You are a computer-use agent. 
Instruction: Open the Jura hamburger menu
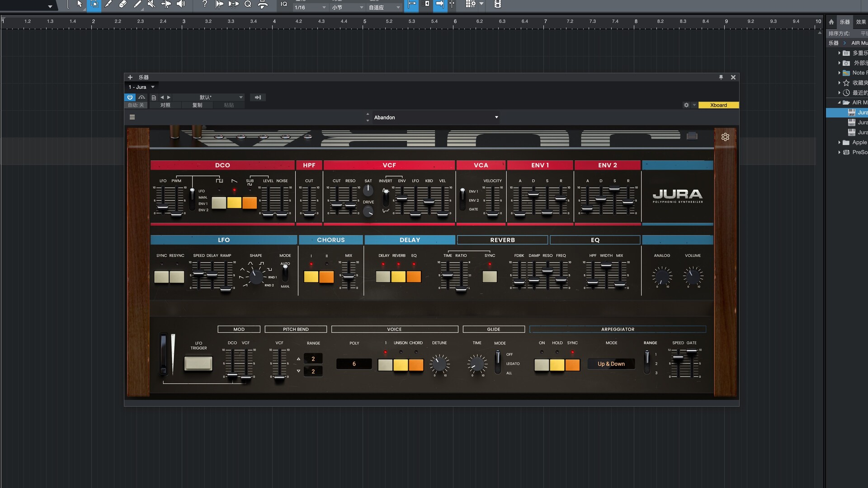132,117
